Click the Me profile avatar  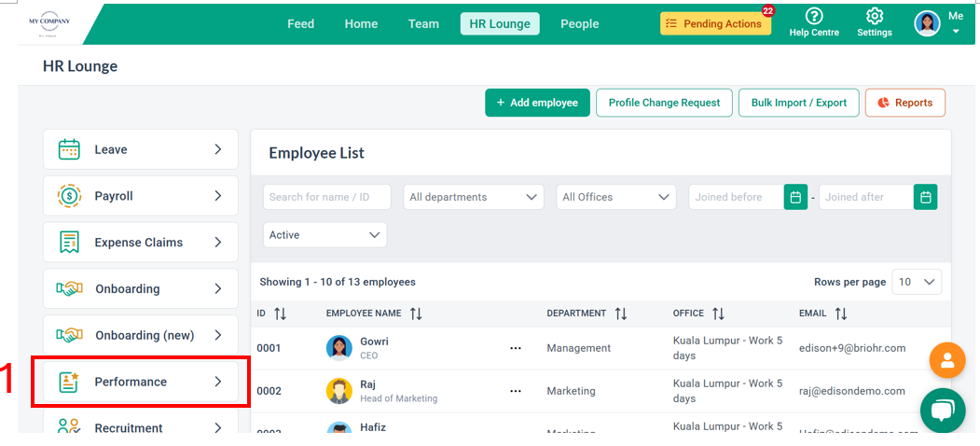tap(927, 23)
